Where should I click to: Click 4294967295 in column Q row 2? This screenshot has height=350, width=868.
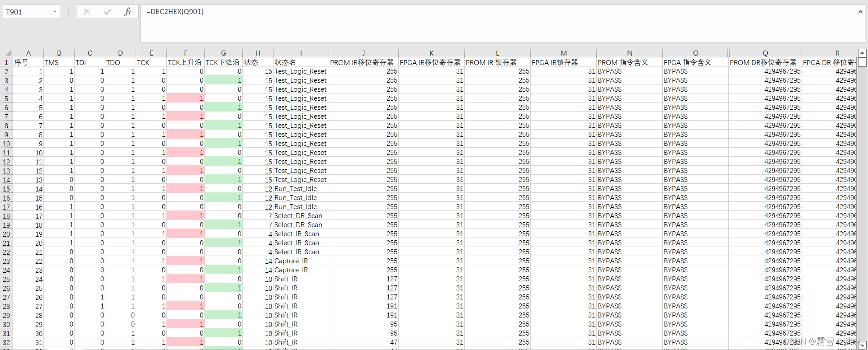[x=765, y=71]
